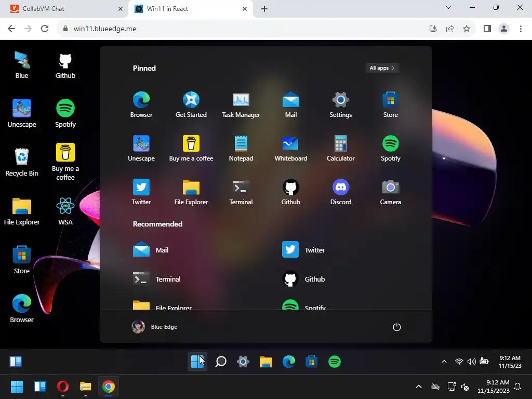Open Opera from host taskbar
This screenshot has height=399, width=532.
(63, 387)
